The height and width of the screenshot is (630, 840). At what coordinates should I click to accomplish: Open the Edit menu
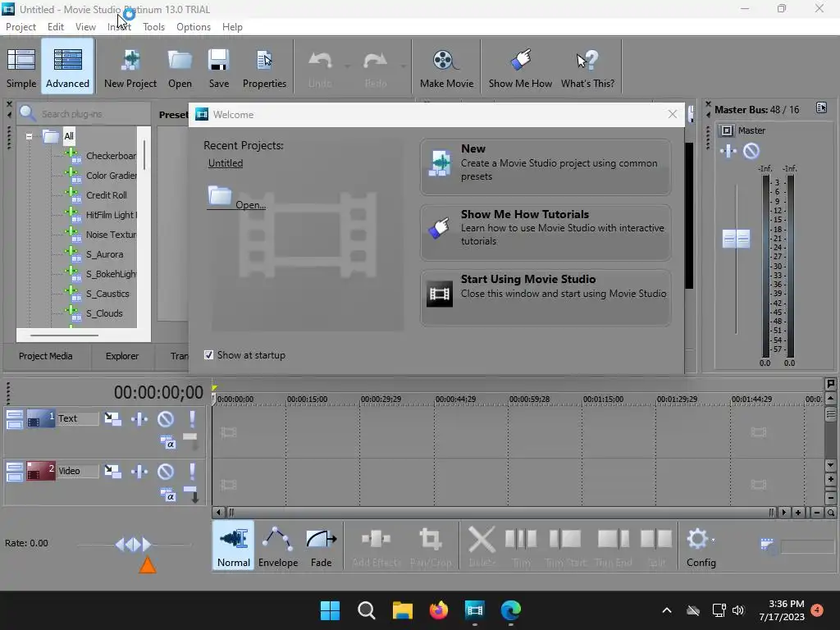click(55, 27)
